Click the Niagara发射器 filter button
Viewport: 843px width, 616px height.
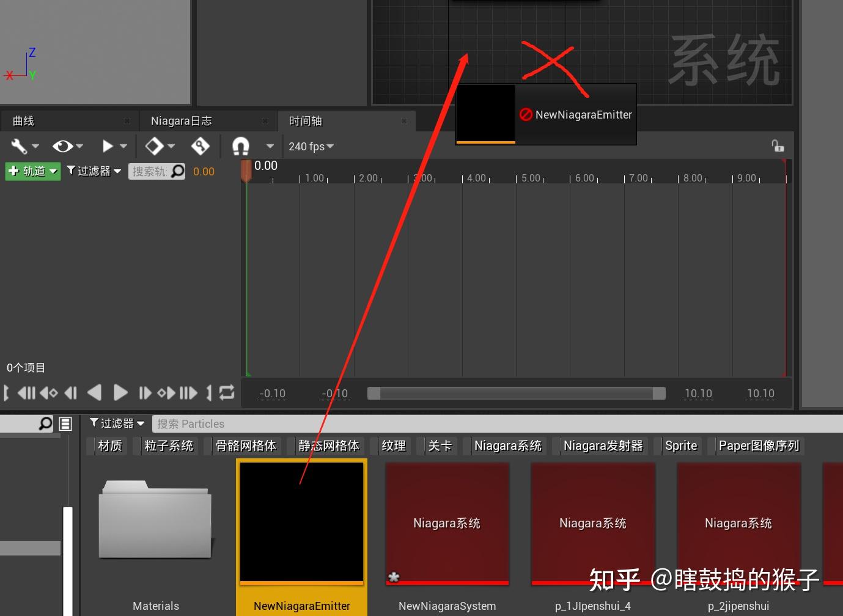[x=602, y=446]
